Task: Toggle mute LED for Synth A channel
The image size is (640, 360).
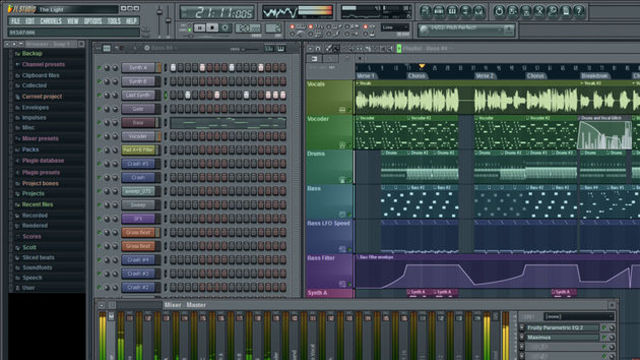Action: (99, 67)
